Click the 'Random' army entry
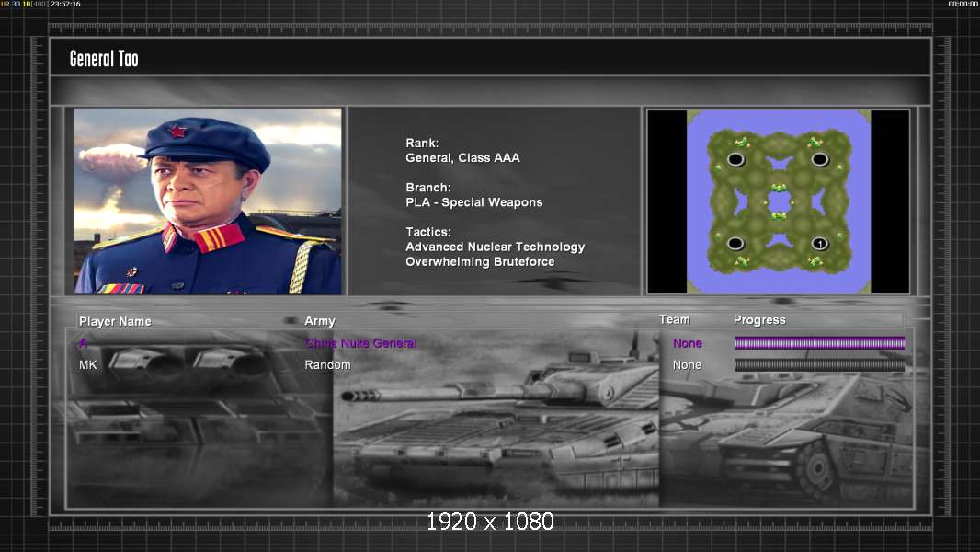The width and height of the screenshot is (980, 552). [327, 365]
